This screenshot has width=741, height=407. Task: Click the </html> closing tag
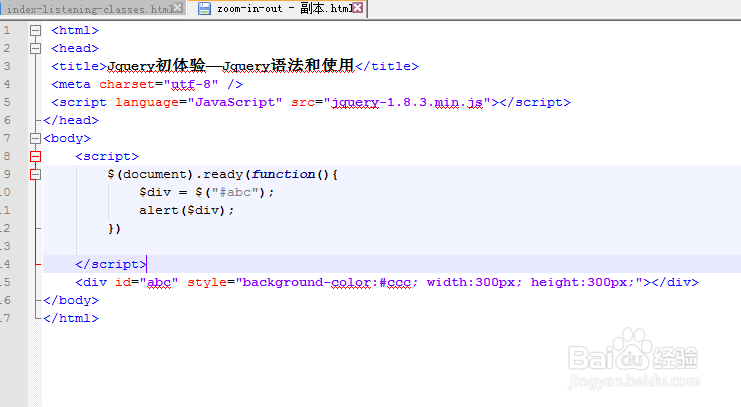tap(71, 318)
